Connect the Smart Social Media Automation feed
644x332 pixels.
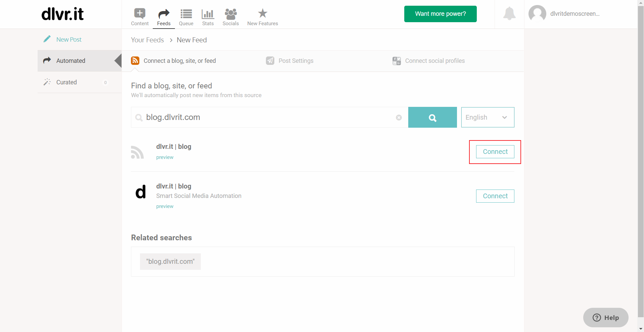click(x=495, y=196)
